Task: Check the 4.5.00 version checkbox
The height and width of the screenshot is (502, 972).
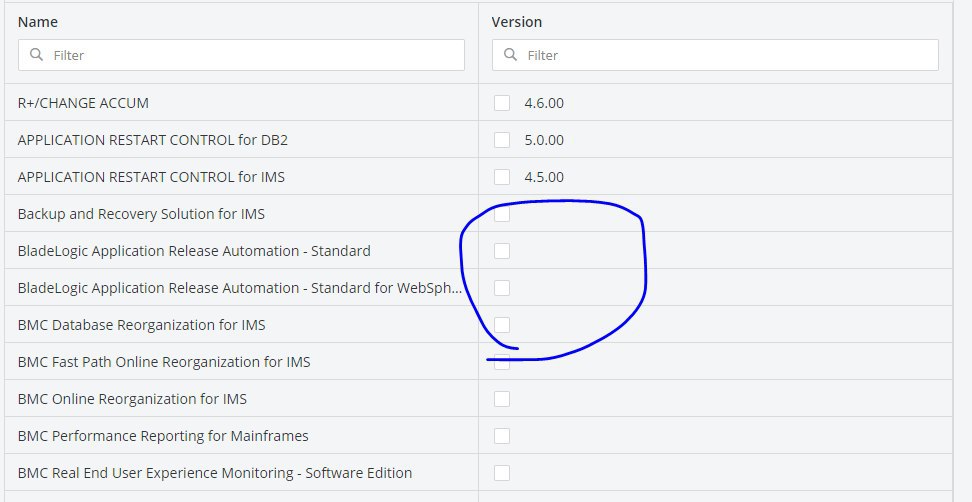Action: [x=502, y=177]
